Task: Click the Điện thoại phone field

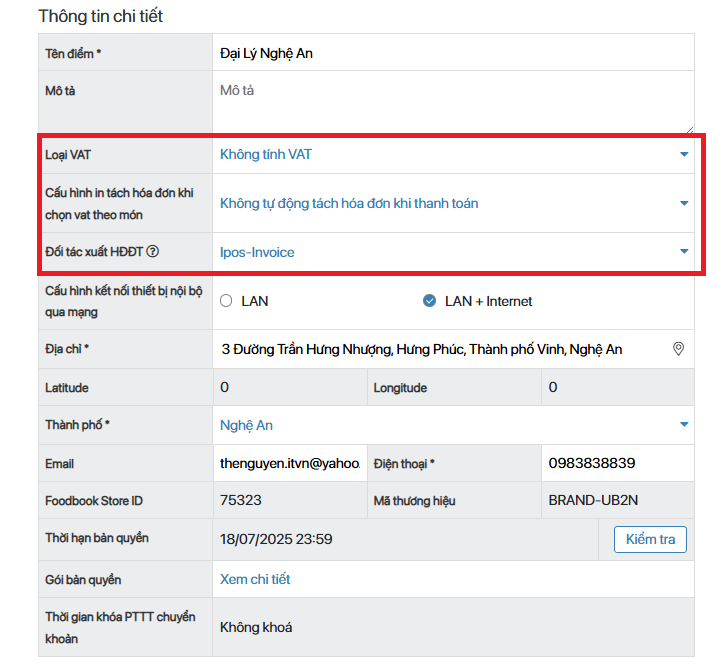Action: click(x=617, y=464)
